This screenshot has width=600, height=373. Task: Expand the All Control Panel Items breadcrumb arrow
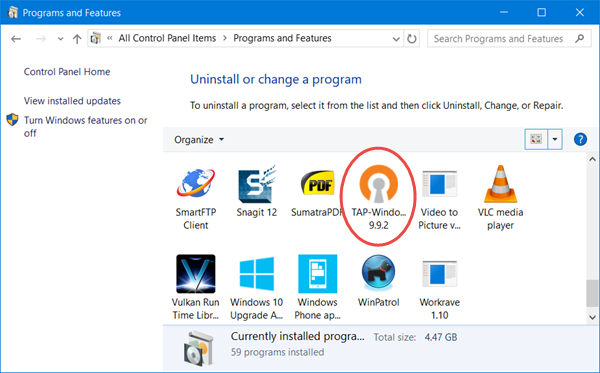pyautogui.click(x=225, y=38)
